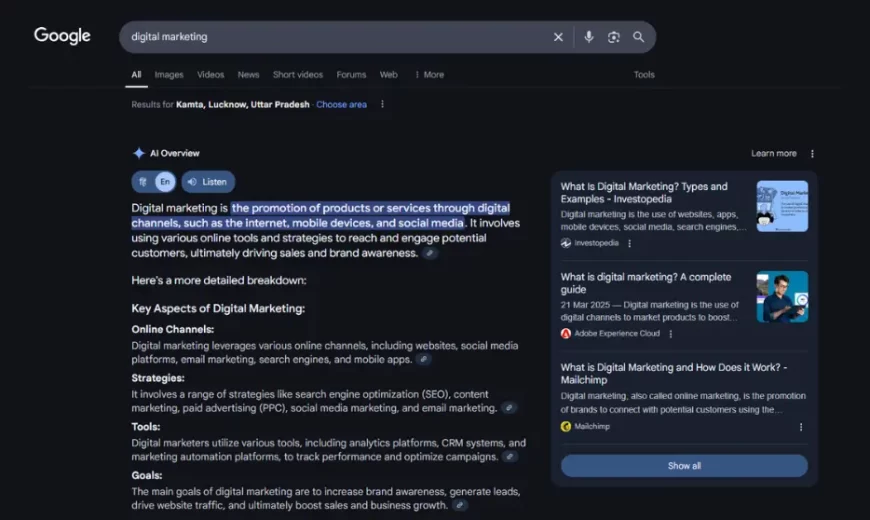The height and width of the screenshot is (520, 870).
Task: Open the Google logo homepage
Action: click(62, 36)
